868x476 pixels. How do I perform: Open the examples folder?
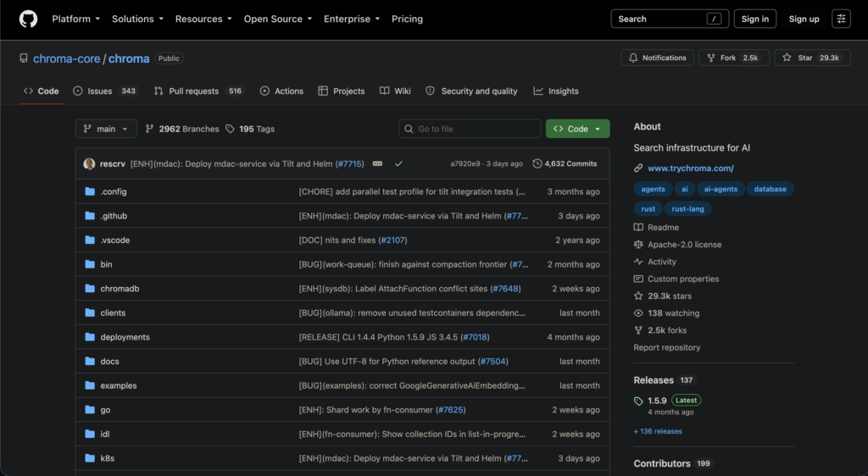[x=119, y=385]
